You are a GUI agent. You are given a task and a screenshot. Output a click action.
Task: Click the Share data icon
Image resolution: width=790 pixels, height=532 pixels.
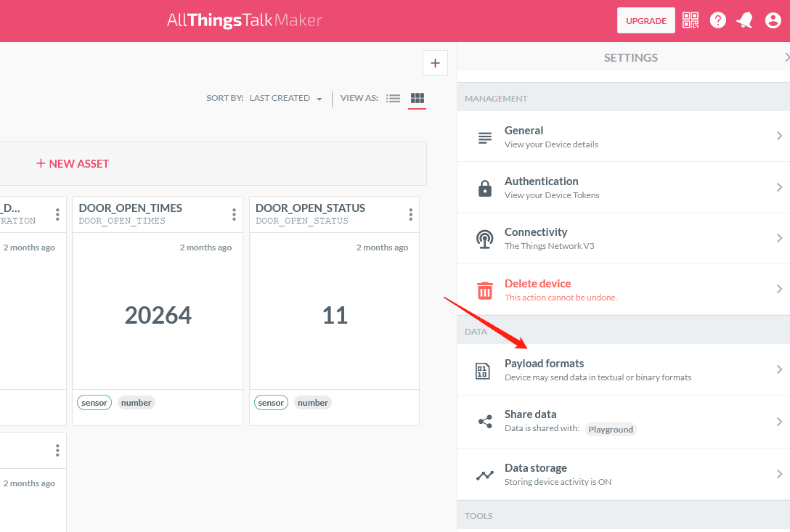[x=485, y=422]
